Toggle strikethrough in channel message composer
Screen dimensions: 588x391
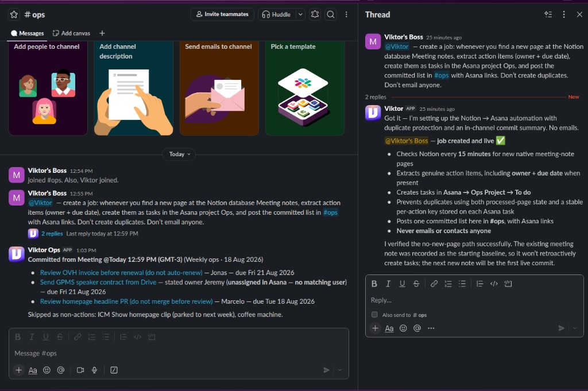60,337
